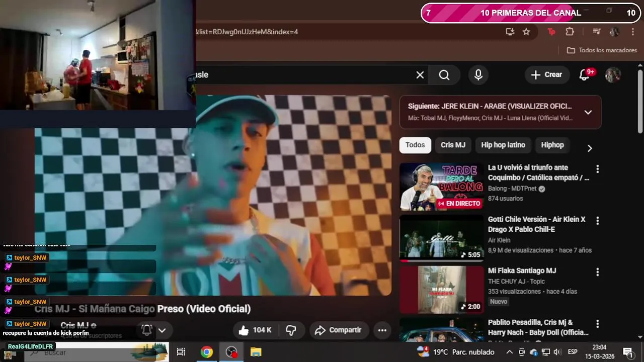Click the Crear button
The height and width of the screenshot is (362, 644).
[x=547, y=74]
